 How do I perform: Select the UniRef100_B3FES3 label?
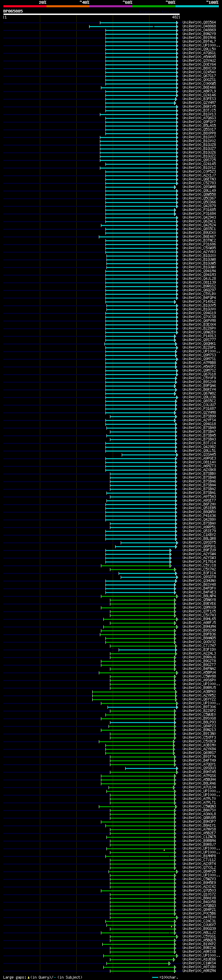pos(199,99)
